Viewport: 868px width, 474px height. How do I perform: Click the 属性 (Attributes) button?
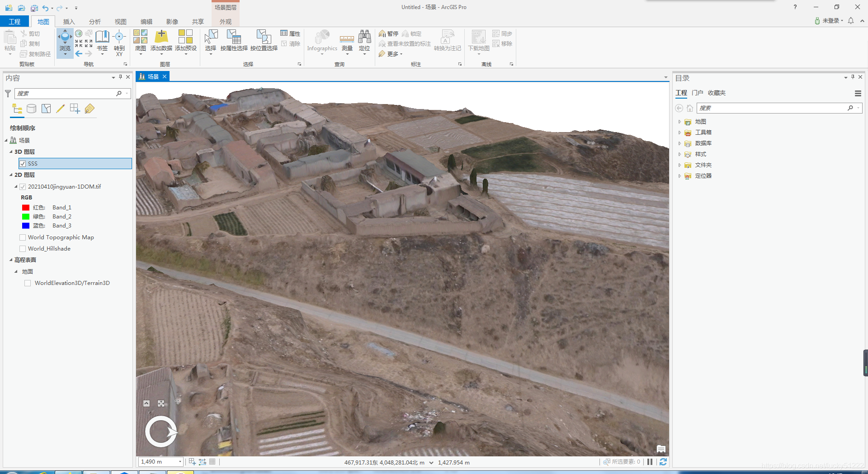tap(290, 33)
